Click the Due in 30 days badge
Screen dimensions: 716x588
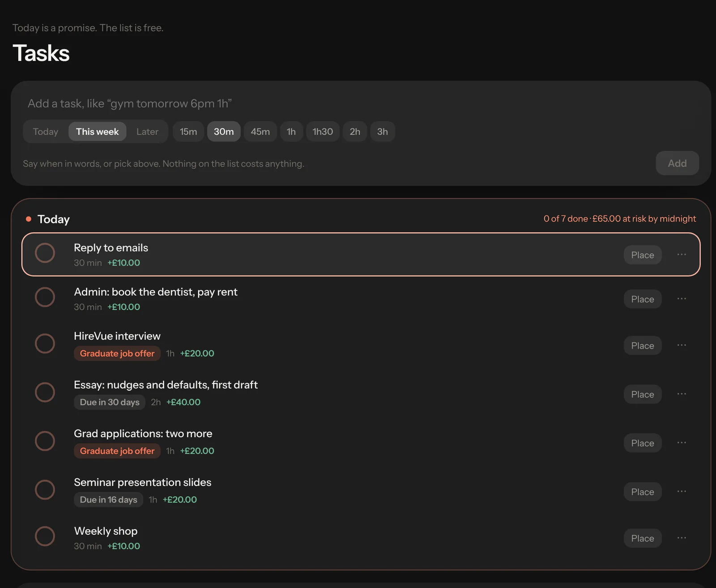click(x=110, y=402)
